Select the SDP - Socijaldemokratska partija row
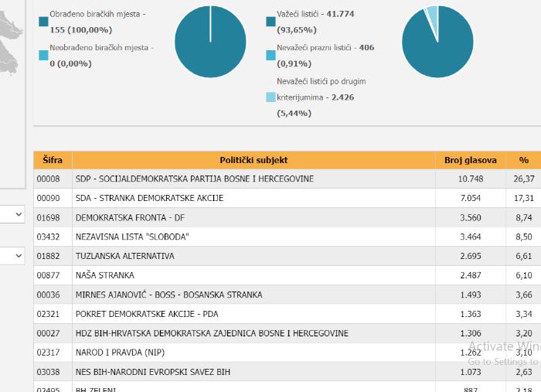Image resolution: width=541 pixels, height=392 pixels. [x=287, y=179]
